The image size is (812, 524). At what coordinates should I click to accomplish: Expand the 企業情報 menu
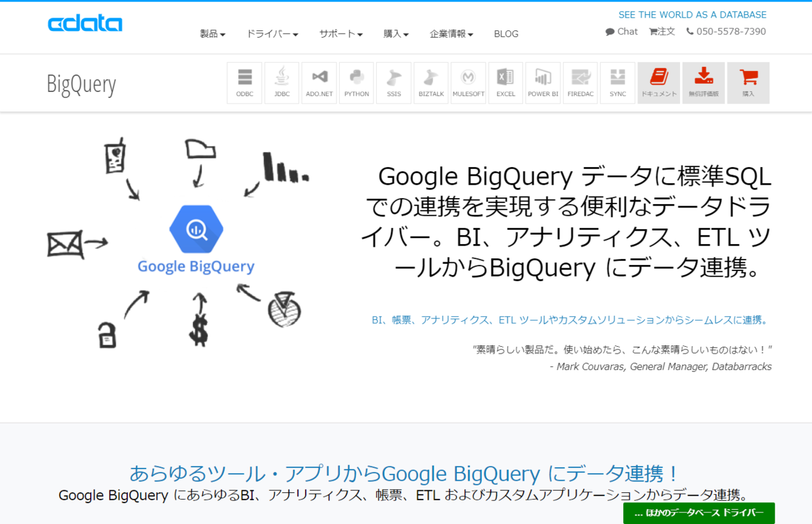click(x=451, y=34)
